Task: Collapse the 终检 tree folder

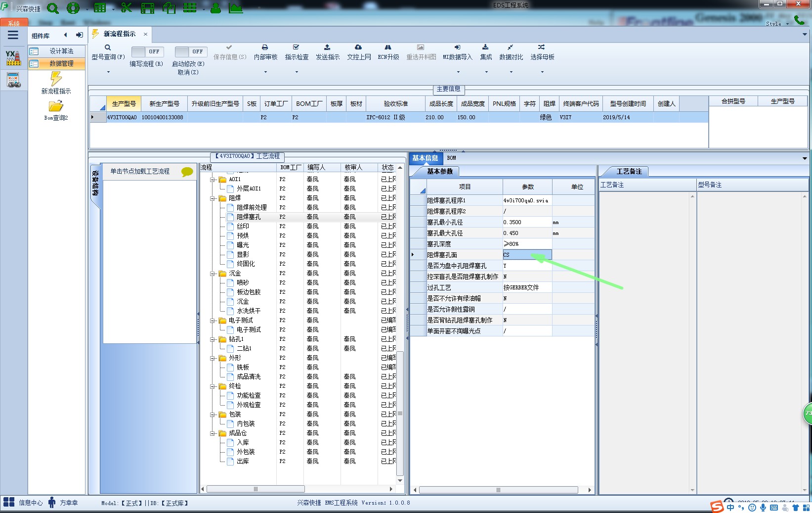Action: 213,386
